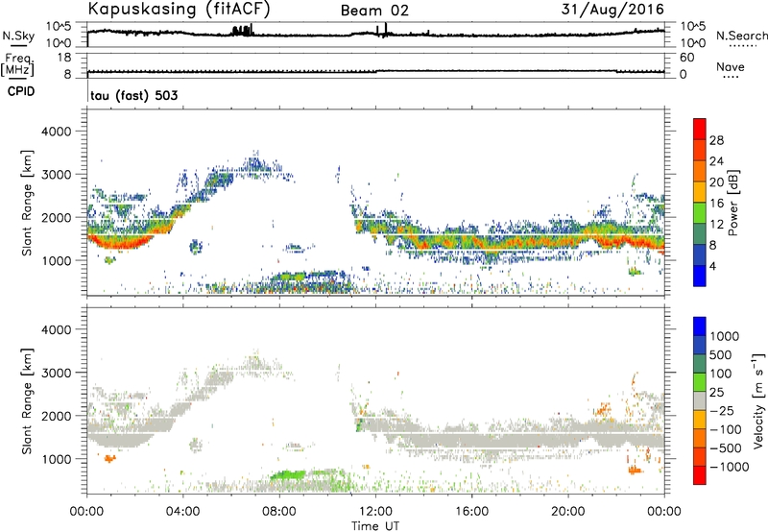Click the 'Nave' legend label
This screenshot has width=768, height=532.
pyautogui.click(x=730, y=67)
